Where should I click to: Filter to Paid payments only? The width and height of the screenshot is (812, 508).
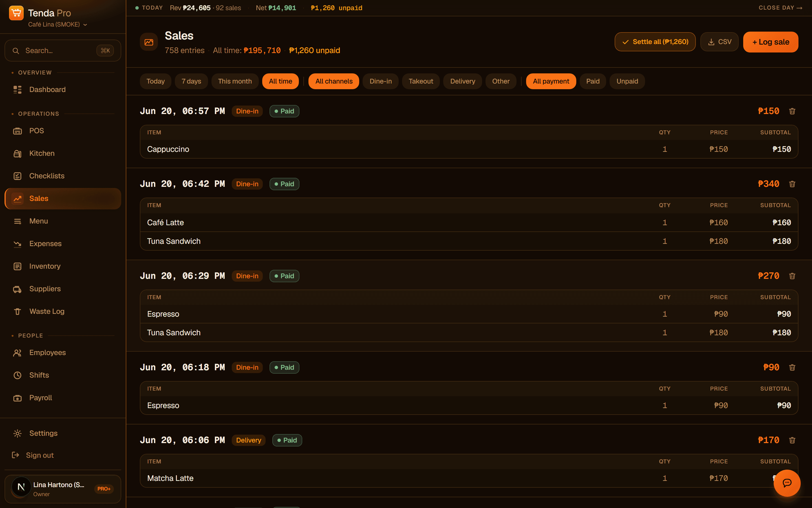coord(593,81)
